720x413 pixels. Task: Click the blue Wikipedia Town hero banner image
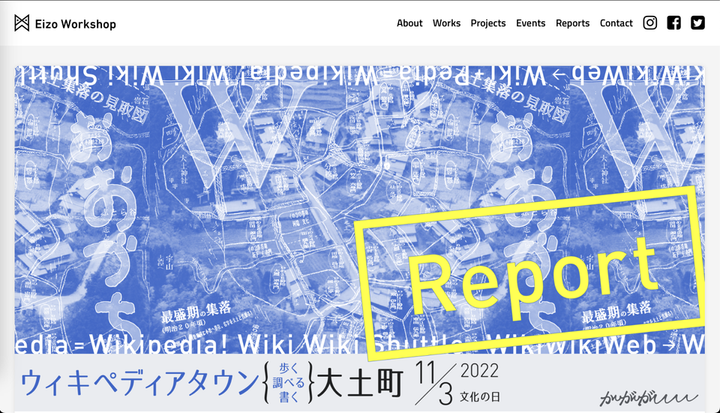pos(360,210)
